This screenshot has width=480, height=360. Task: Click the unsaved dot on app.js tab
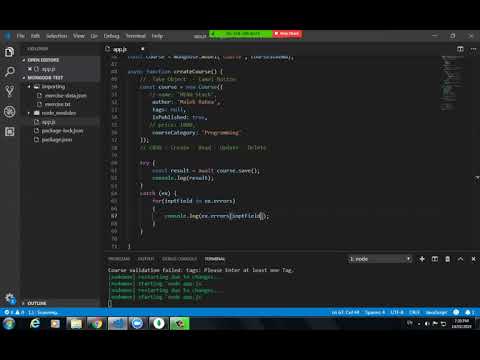(x=142, y=49)
